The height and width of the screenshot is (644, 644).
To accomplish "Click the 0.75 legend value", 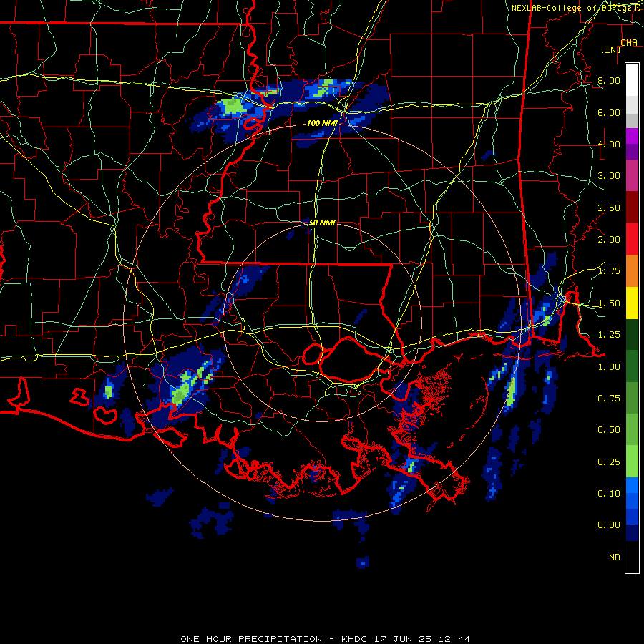I will click(609, 399).
